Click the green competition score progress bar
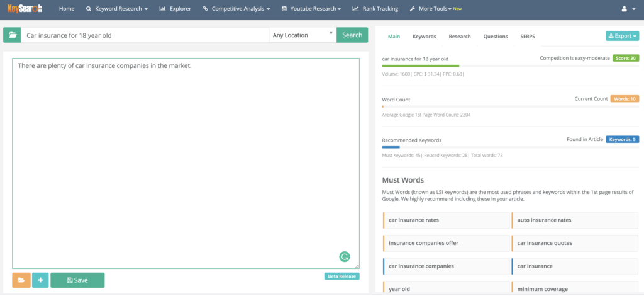 pos(511,65)
